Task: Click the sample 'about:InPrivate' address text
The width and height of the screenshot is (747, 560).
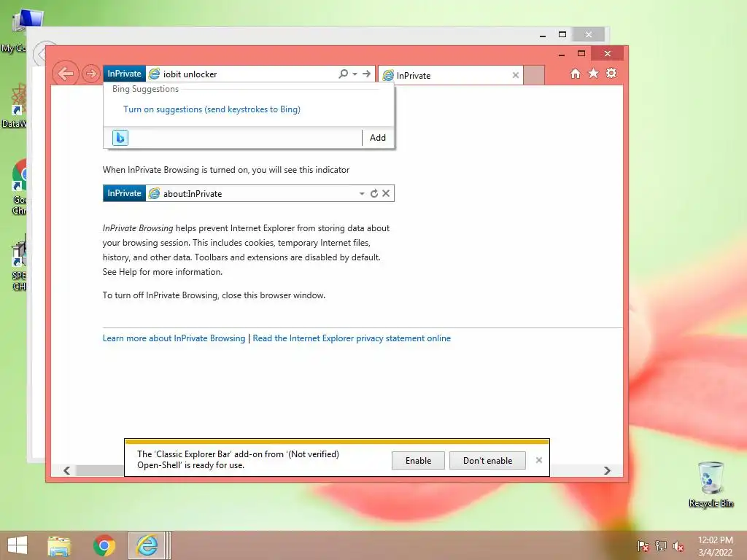Action: 193,194
